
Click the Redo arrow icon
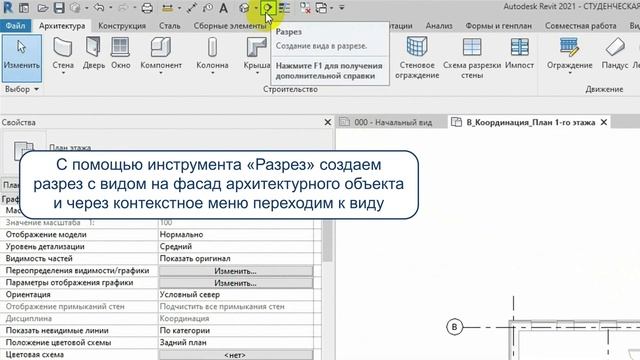(123, 8)
